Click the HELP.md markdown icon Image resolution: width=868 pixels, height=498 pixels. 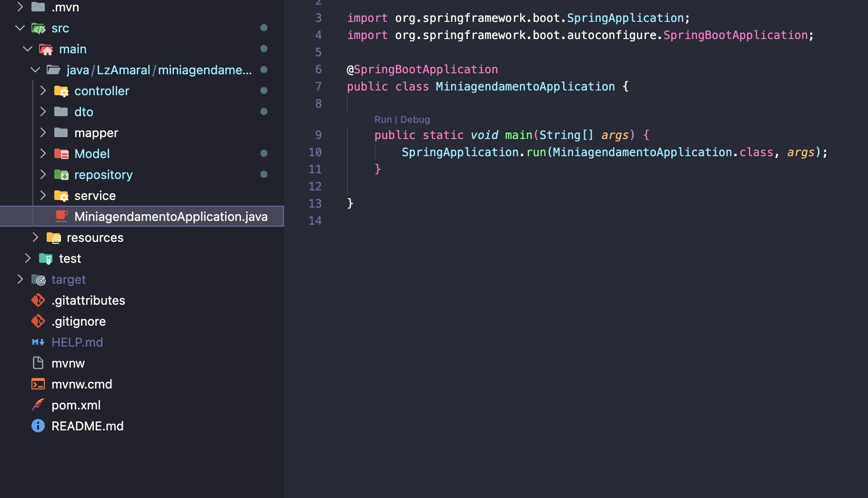(x=38, y=342)
